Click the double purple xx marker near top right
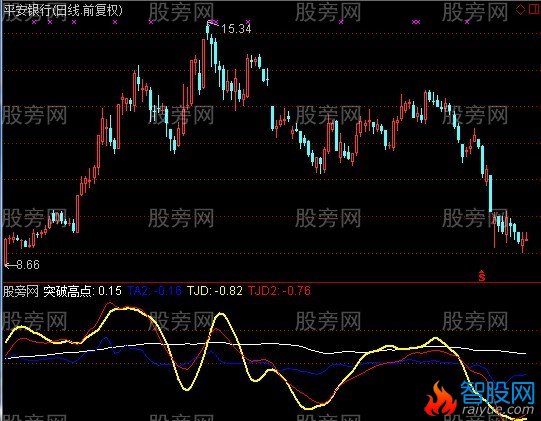This screenshot has height=421, width=541. tap(416, 22)
